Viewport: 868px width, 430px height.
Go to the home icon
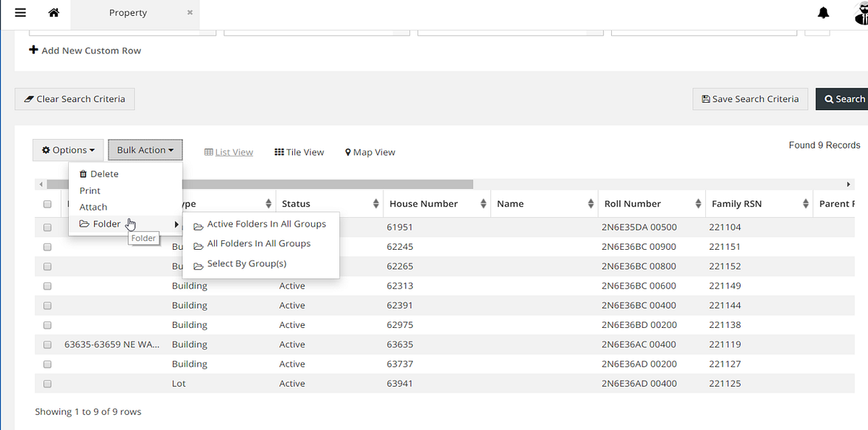click(x=54, y=13)
